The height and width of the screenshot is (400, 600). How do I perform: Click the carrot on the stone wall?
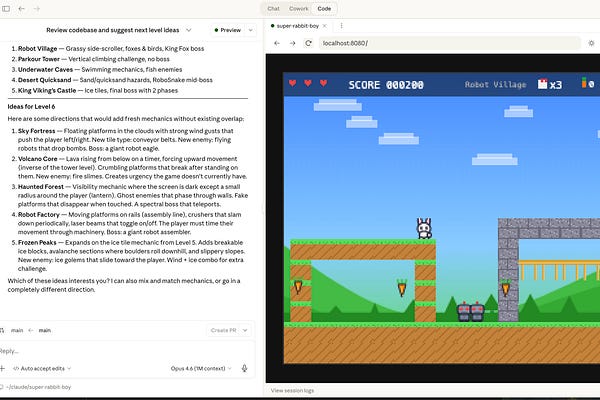point(505,288)
